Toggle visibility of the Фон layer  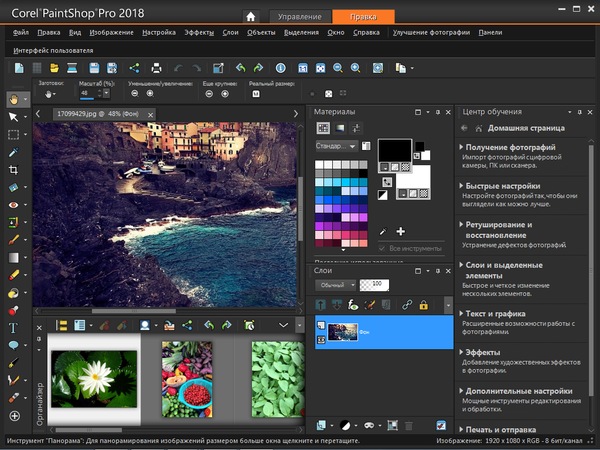click(x=321, y=339)
